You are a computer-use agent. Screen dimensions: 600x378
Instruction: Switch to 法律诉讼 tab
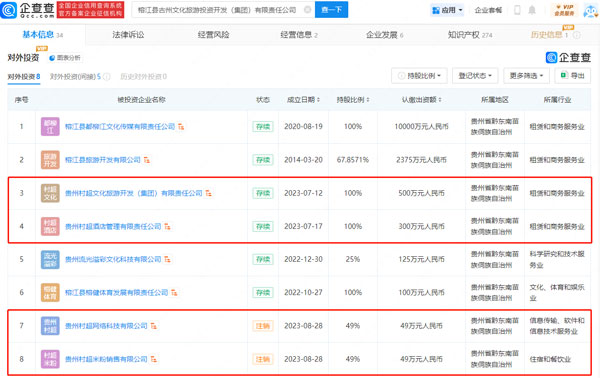click(x=128, y=35)
